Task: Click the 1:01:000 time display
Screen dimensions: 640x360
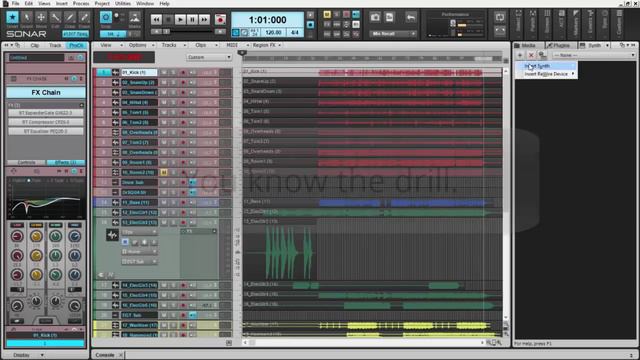Action: click(x=267, y=20)
